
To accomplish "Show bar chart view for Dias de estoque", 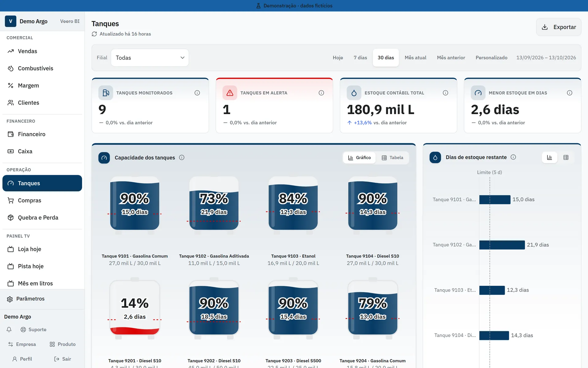I will pos(549,157).
